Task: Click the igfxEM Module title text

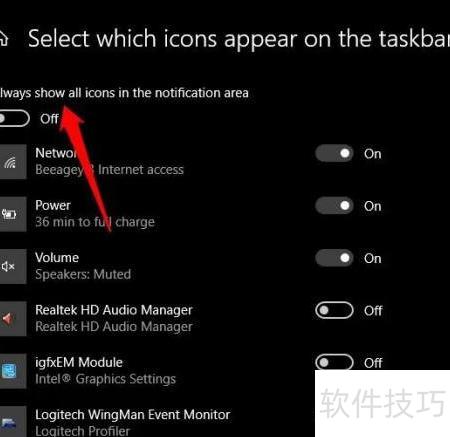Action: (79, 362)
